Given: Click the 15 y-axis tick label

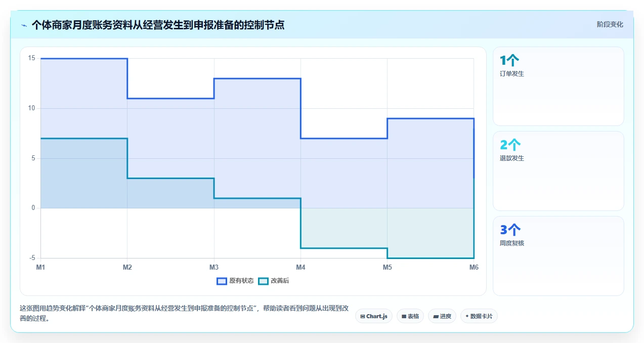Looking at the screenshot, I should pos(31,58).
